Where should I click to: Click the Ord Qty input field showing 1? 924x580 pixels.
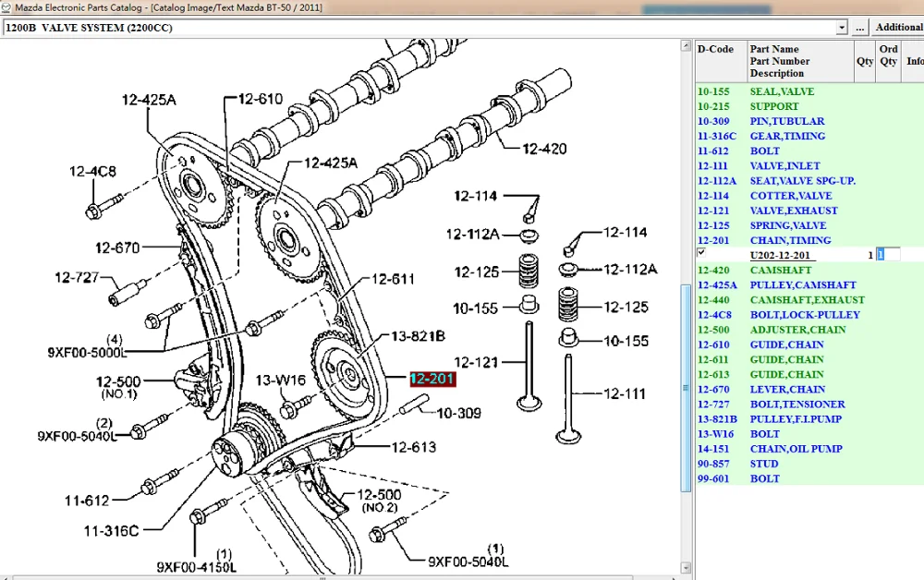pos(889,255)
